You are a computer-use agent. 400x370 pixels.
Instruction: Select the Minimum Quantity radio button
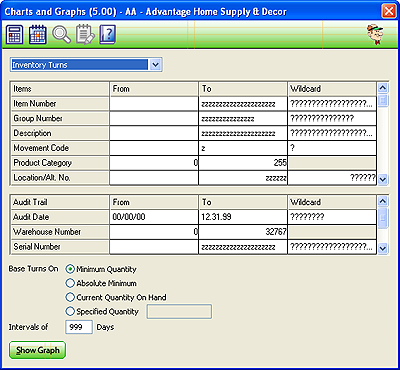point(70,269)
